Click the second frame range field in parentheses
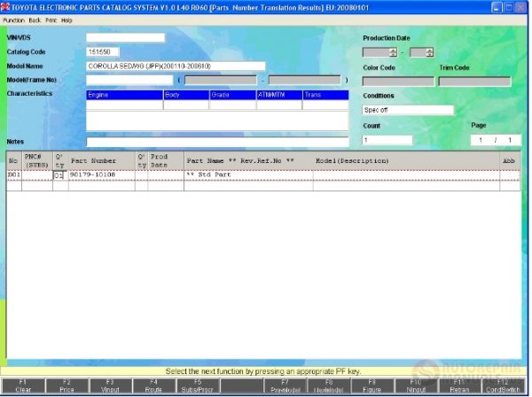 tap(304, 81)
